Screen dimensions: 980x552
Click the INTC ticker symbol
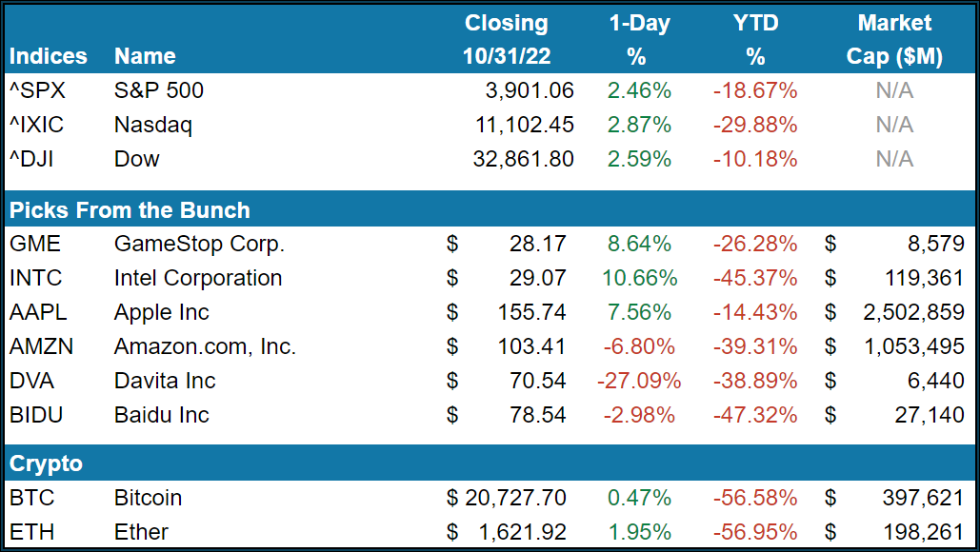coord(34,279)
